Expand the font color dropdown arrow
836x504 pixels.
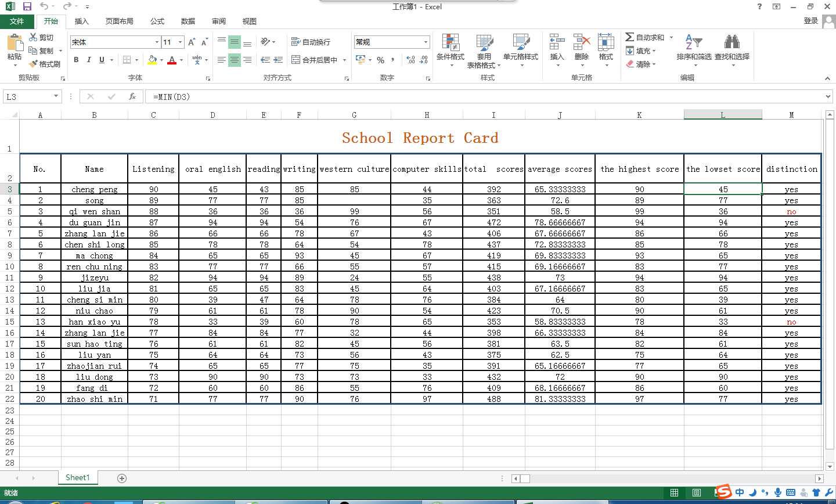pyautogui.click(x=181, y=60)
